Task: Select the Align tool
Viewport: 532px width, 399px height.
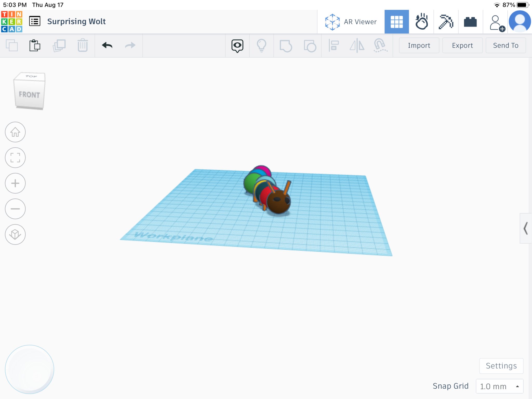Action: coord(333,45)
